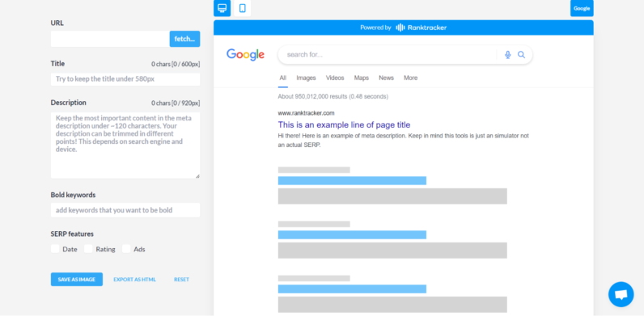
Task: Focus the Title input field
Action: pyautogui.click(x=125, y=79)
